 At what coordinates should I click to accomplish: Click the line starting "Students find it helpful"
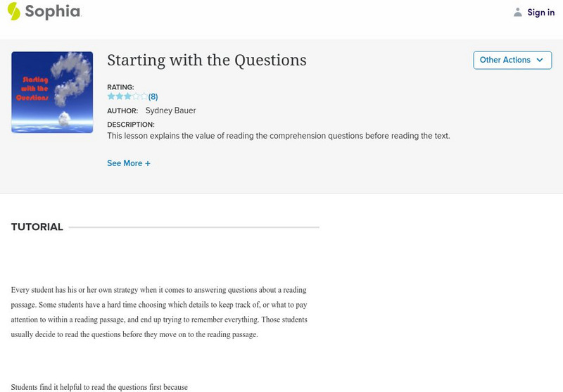click(99, 387)
